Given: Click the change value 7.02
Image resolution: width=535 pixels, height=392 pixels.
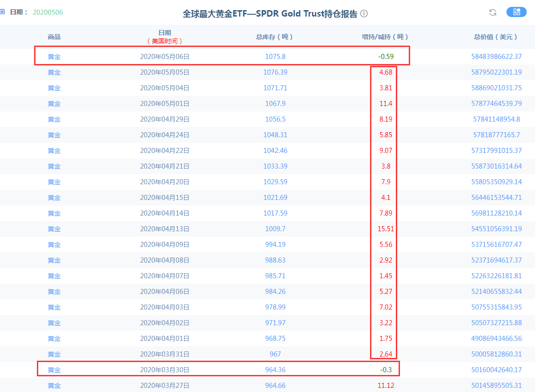Looking at the screenshot, I should (386, 308).
